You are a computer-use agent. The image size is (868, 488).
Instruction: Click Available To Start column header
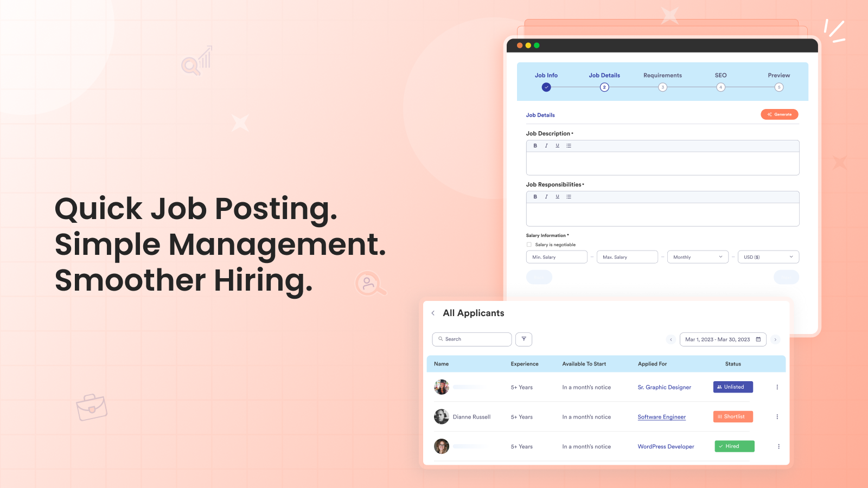[584, 364]
